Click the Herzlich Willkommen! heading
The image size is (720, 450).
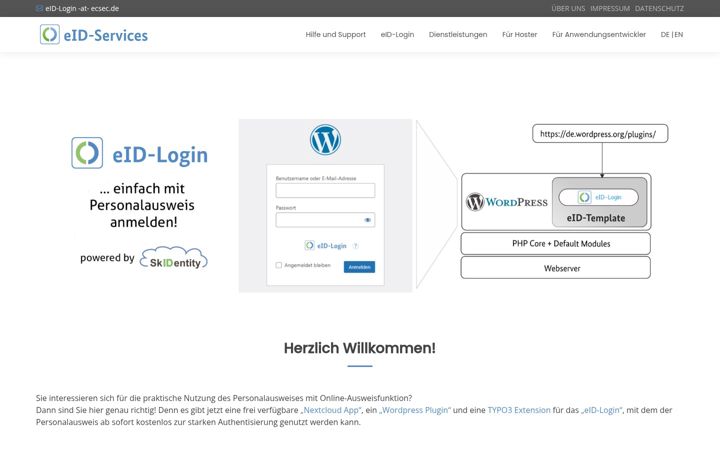[x=360, y=348]
